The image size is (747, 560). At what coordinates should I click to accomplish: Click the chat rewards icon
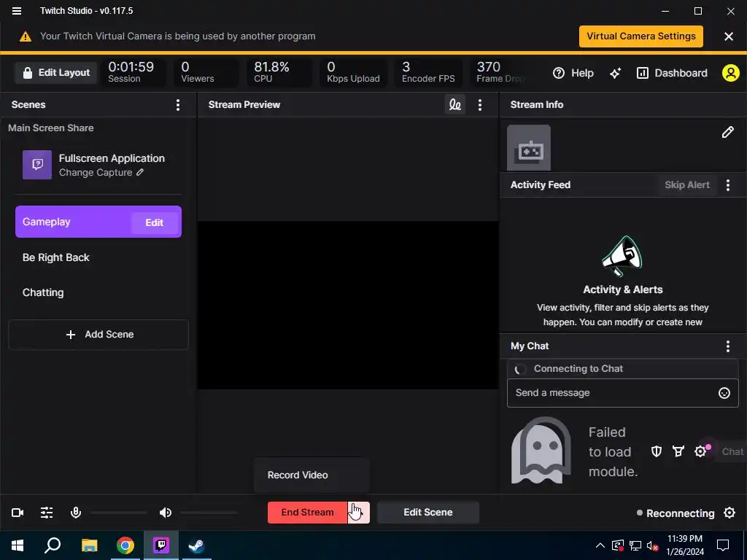coord(678,451)
